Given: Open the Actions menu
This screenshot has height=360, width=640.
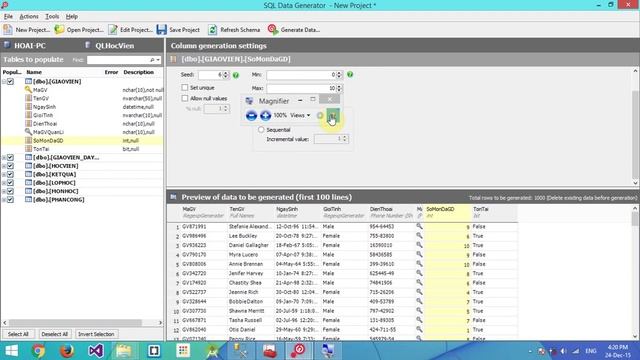Looking at the screenshot, I should point(29,16).
